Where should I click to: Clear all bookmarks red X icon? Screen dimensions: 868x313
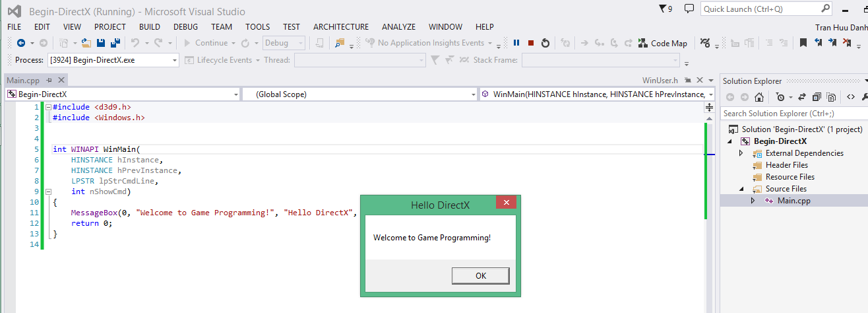(x=847, y=43)
